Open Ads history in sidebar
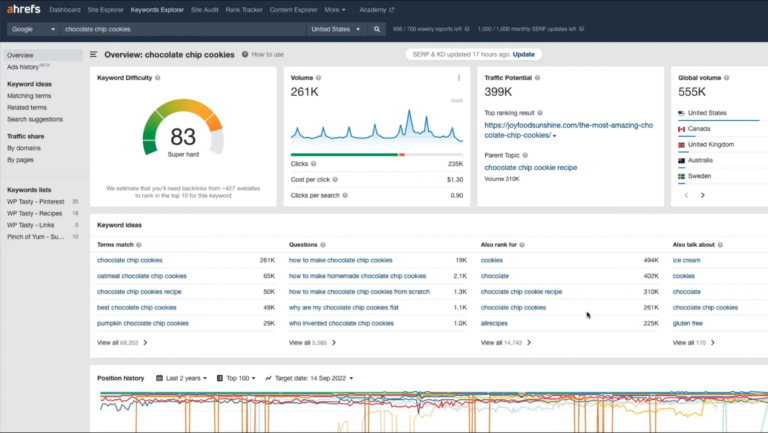768x433 pixels. [23, 67]
